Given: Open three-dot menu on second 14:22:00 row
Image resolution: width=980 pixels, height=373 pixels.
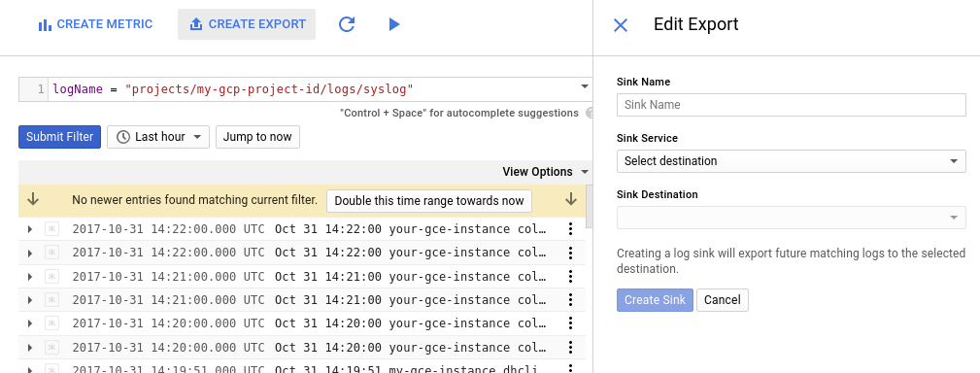Looking at the screenshot, I should (x=570, y=254).
